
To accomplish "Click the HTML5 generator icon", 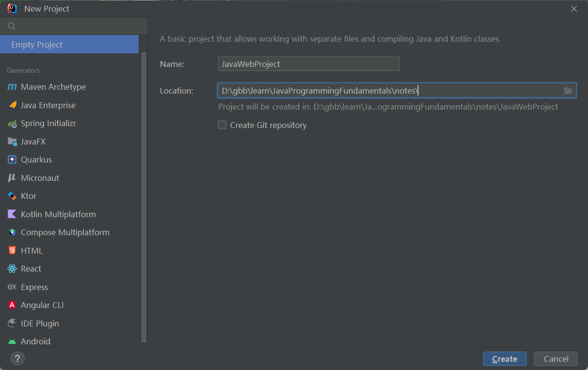I will click(12, 251).
